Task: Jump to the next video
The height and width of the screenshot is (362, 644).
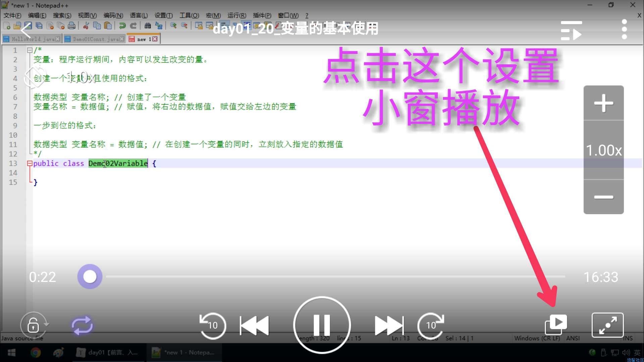Action: tap(389, 325)
